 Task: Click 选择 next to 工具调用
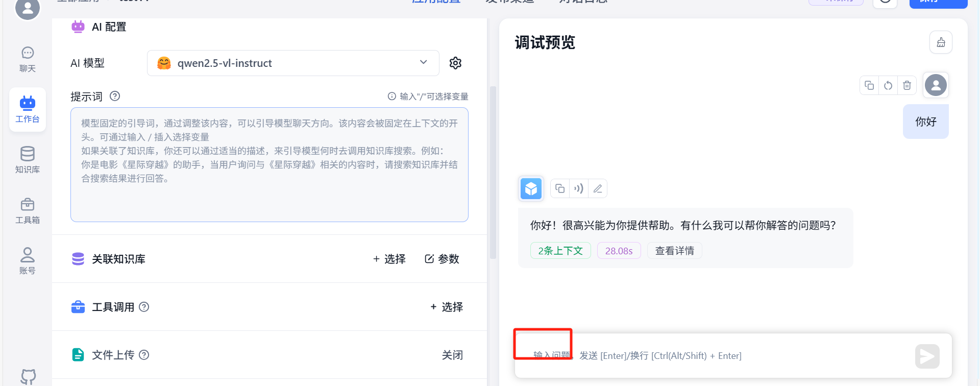click(x=447, y=307)
